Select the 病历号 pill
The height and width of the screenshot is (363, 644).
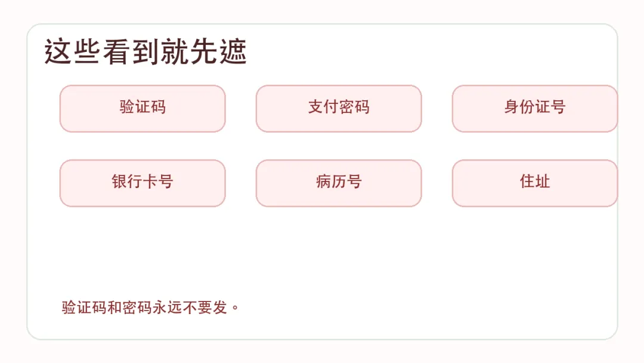[x=339, y=183]
